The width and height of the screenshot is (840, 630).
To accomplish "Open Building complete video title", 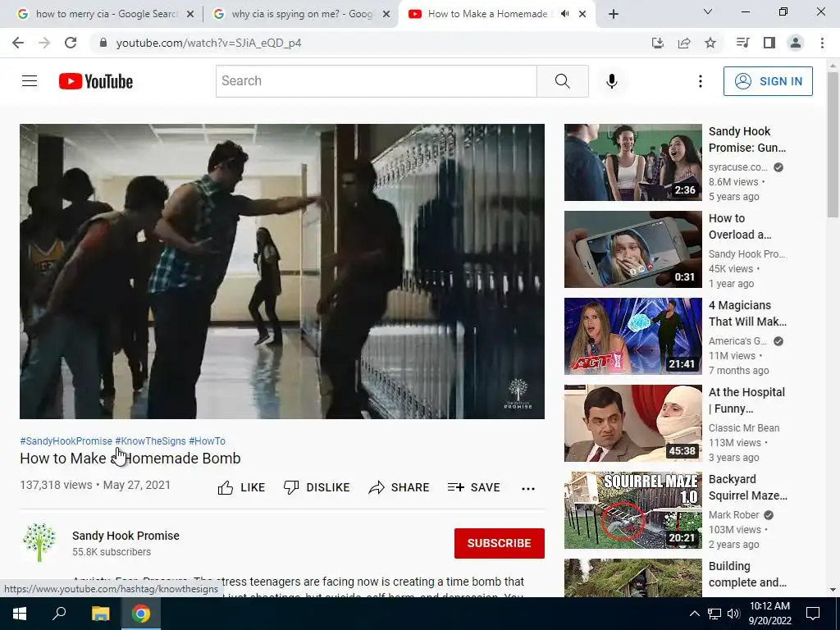I will coord(747,574).
